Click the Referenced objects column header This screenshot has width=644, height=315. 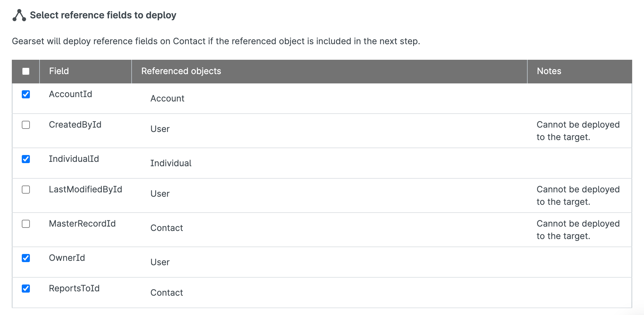coord(181,71)
